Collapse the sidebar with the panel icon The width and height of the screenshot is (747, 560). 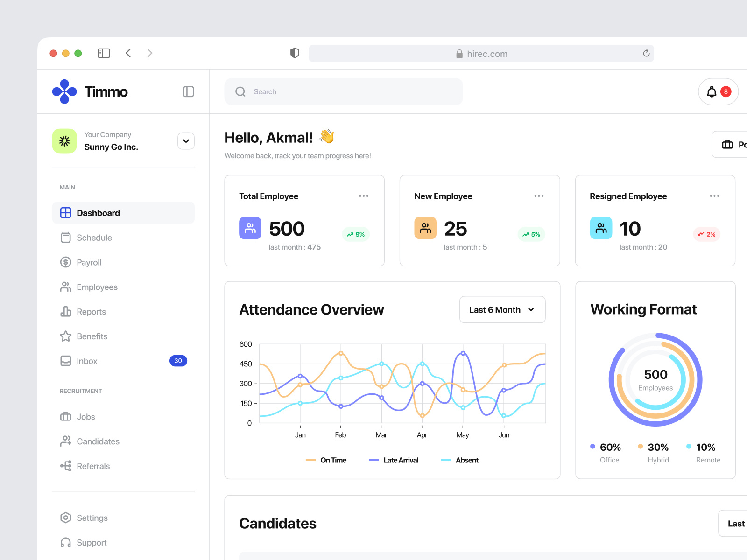click(x=189, y=91)
